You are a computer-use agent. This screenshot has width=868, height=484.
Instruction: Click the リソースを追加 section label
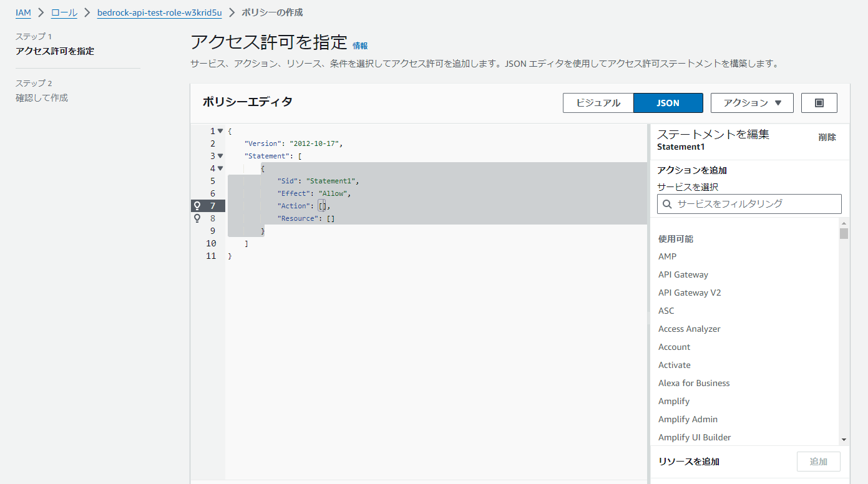689,462
